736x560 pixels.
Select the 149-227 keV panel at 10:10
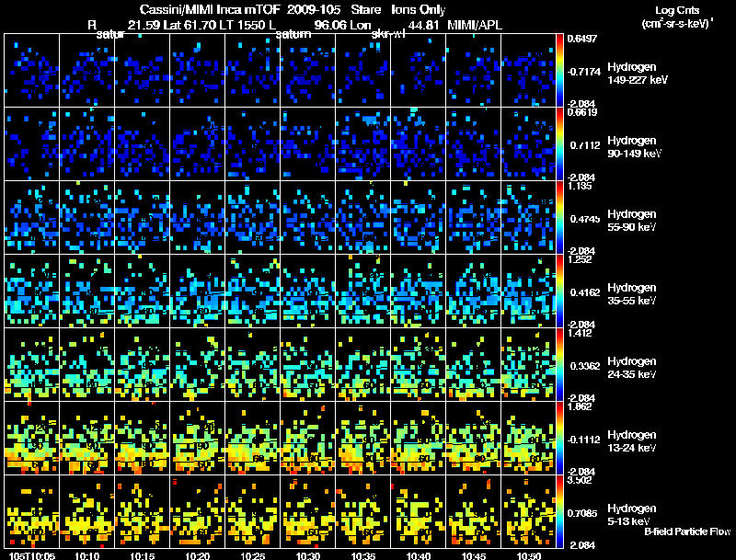(86, 71)
